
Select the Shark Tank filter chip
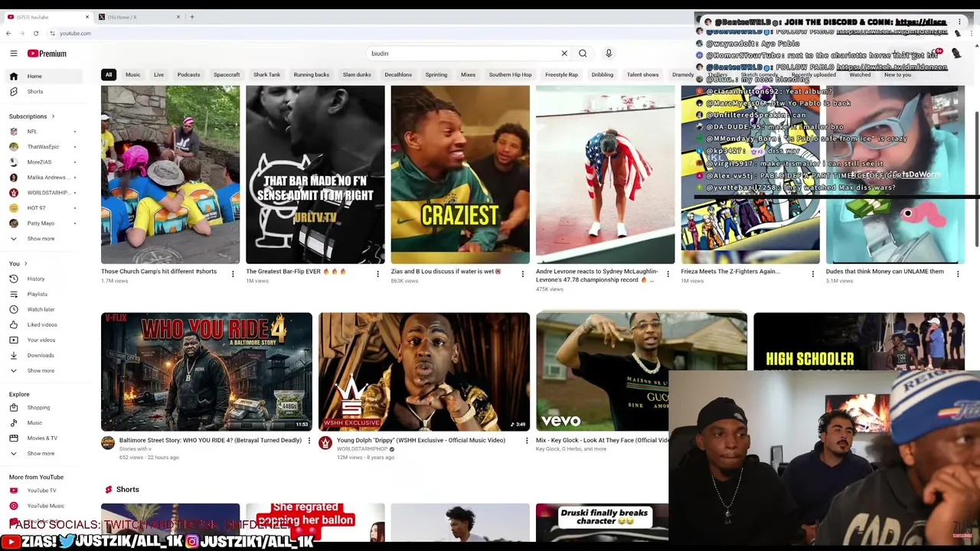[266, 75]
